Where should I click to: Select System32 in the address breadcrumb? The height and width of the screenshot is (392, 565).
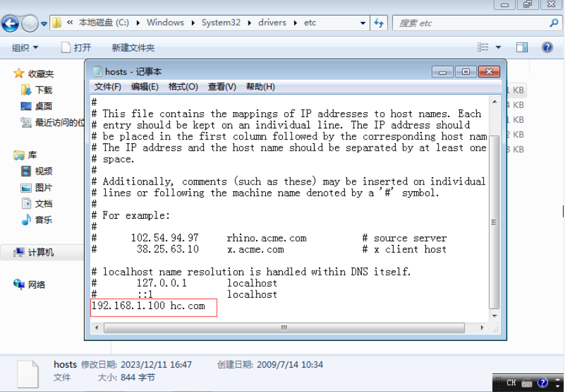(221, 22)
